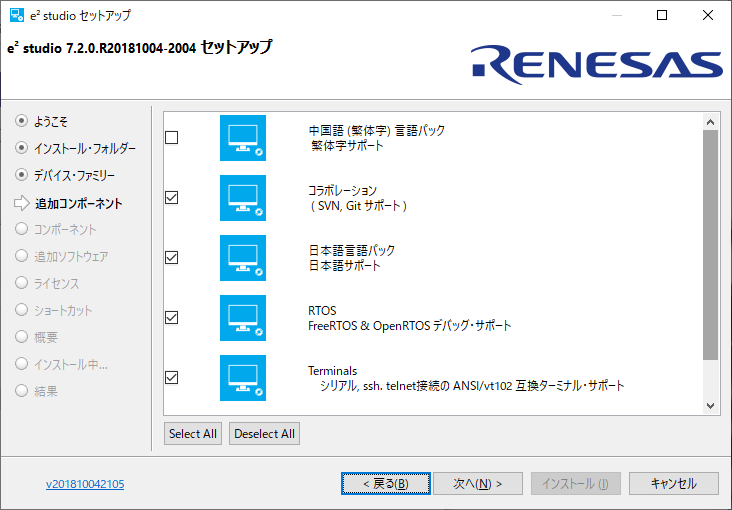Click the 追加ソフトウェア step label
732x510 pixels.
coord(71,256)
